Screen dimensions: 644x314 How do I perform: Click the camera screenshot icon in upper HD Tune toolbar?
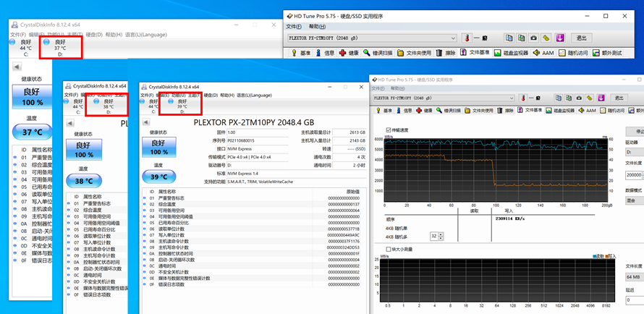tap(533, 38)
